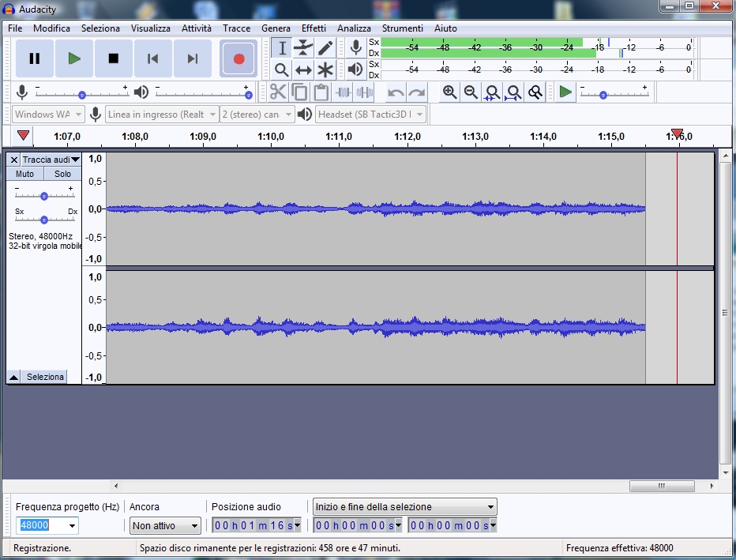Screen dimensions: 736x560
Task: Open the Frequenza progetto rate dropdown
Action: pyautogui.click(x=72, y=526)
